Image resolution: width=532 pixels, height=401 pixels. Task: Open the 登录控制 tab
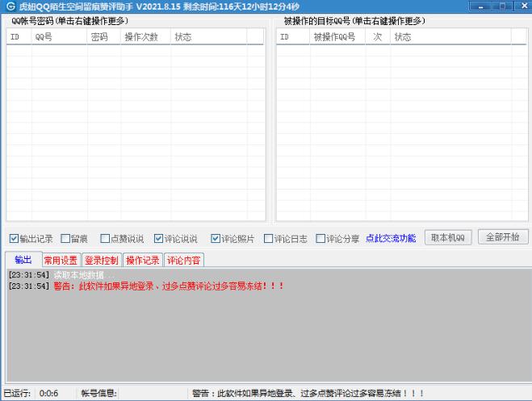[102, 261]
